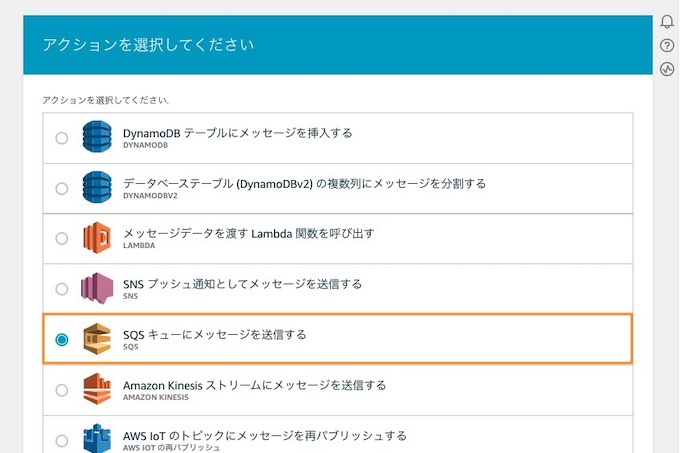680x453 pixels.
Task: Click the SQS queue icon
Action: coord(97,339)
